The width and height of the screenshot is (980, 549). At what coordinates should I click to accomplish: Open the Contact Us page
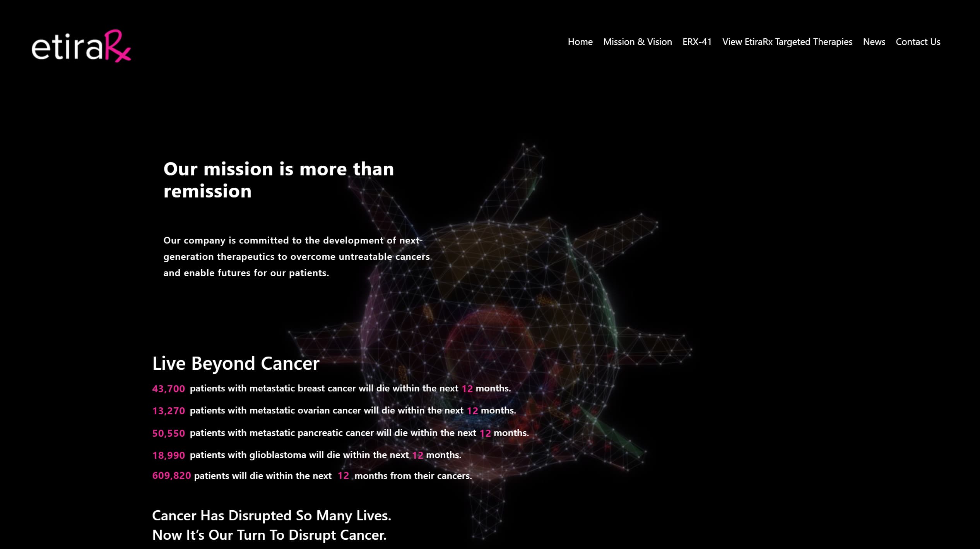(x=918, y=42)
